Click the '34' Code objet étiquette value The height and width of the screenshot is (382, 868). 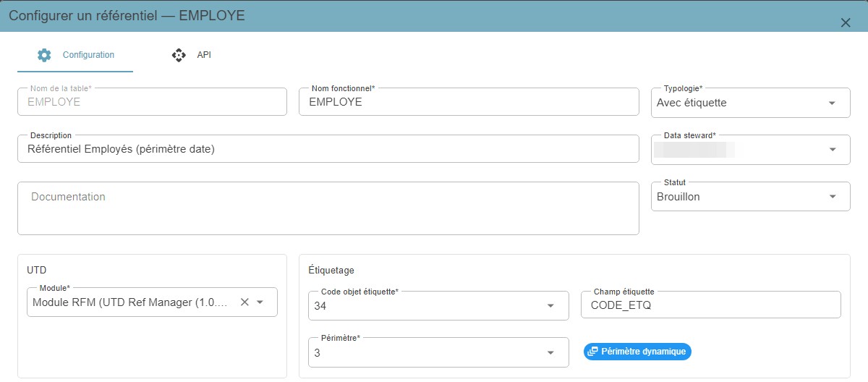320,306
